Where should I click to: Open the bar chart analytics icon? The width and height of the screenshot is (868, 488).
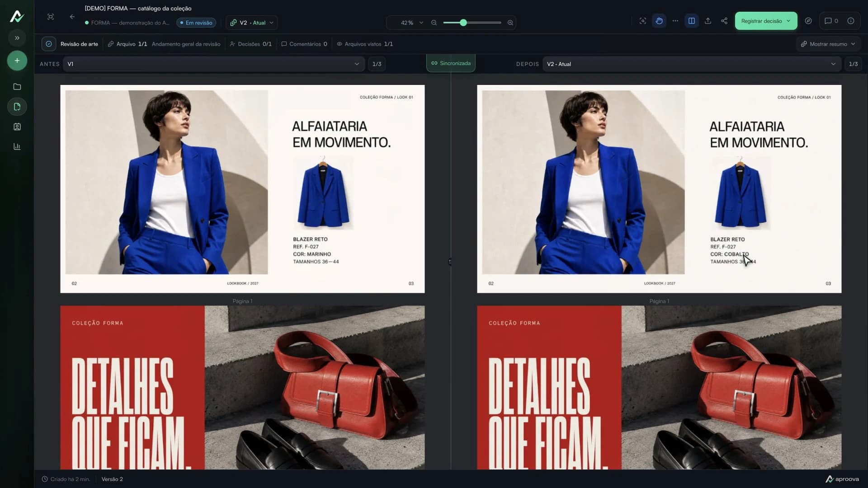17,146
